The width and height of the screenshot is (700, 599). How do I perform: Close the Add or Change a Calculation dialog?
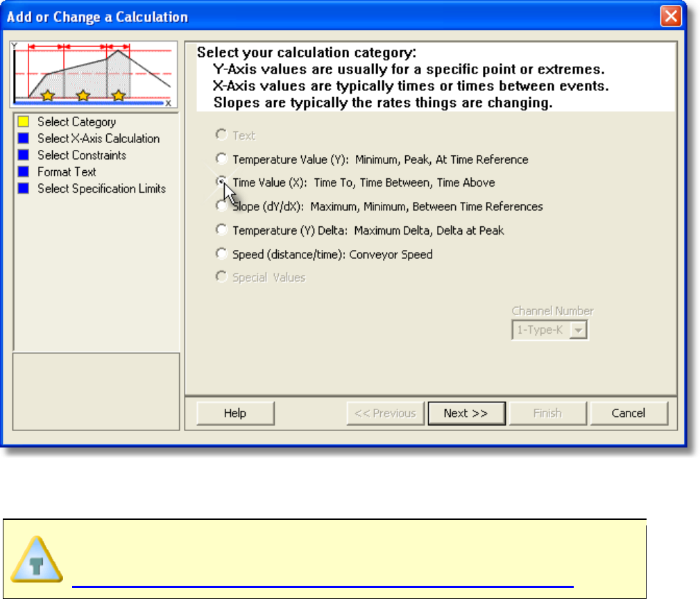click(671, 17)
